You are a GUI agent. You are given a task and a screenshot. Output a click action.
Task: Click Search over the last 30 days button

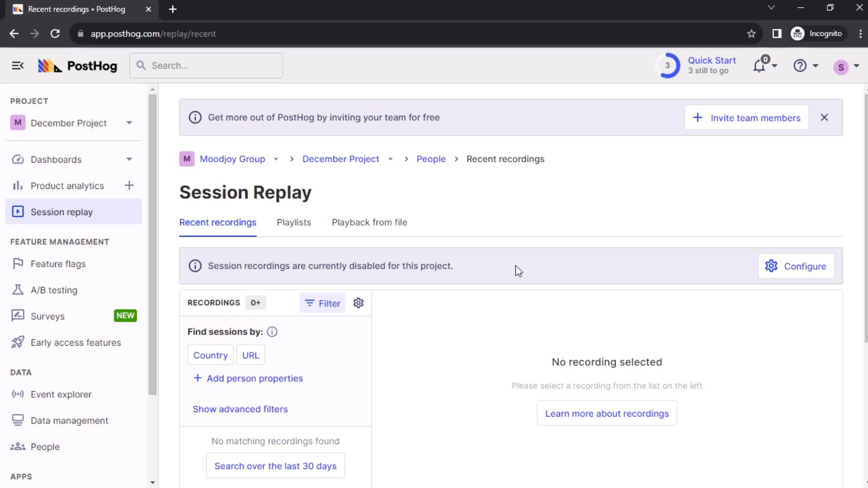click(x=275, y=466)
